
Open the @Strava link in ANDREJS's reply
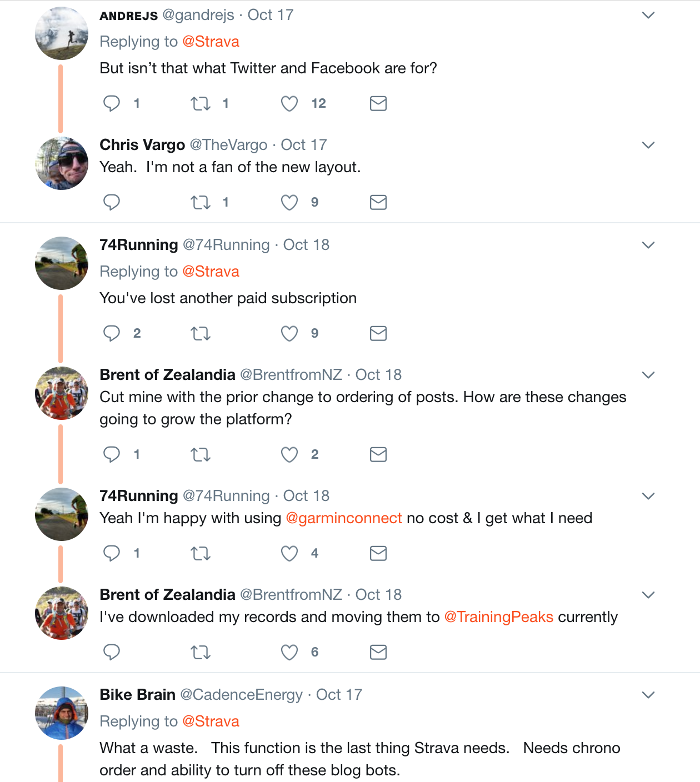click(211, 42)
